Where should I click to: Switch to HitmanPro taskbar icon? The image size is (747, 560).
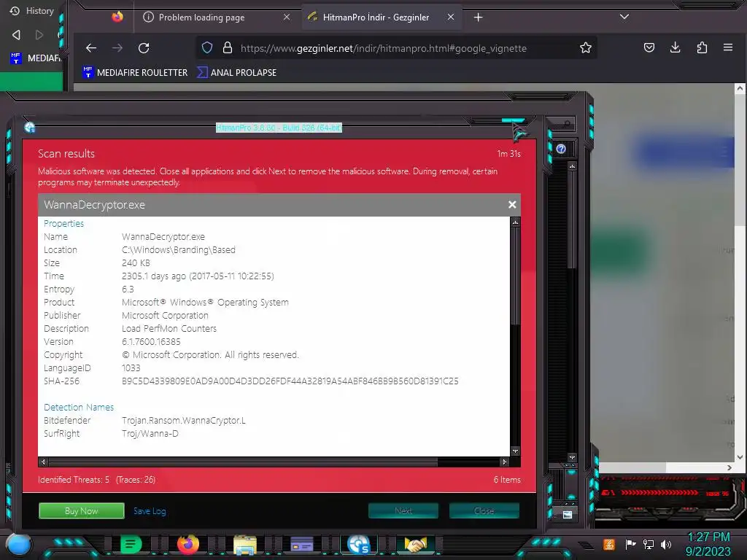tap(358, 544)
